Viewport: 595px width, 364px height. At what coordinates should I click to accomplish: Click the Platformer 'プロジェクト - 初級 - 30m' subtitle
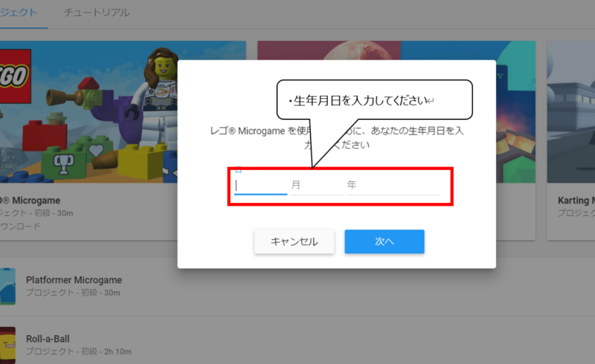tap(73, 293)
